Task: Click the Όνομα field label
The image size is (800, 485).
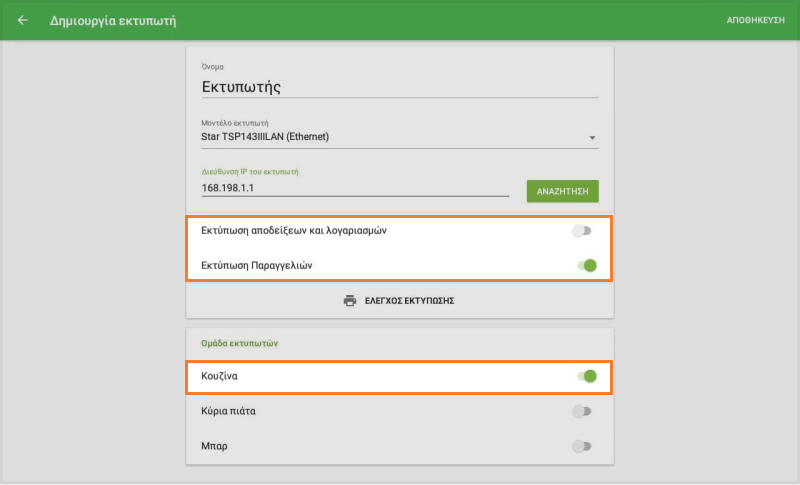Action: [213, 66]
